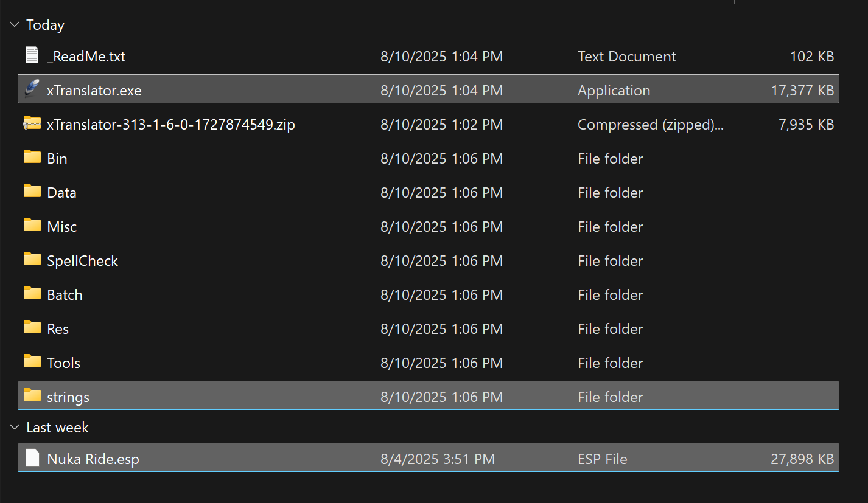Select the Misc folder name
Screen dimensions: 868x503
click(62, 227)
